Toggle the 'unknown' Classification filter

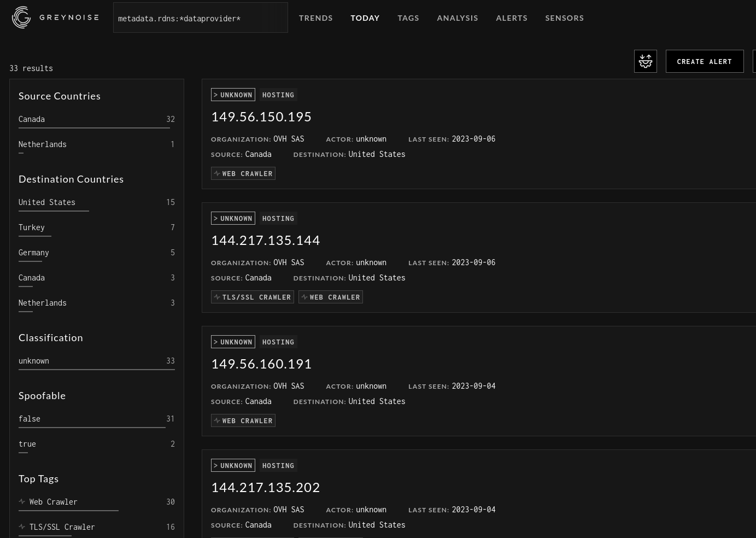[x=34, y=360]
